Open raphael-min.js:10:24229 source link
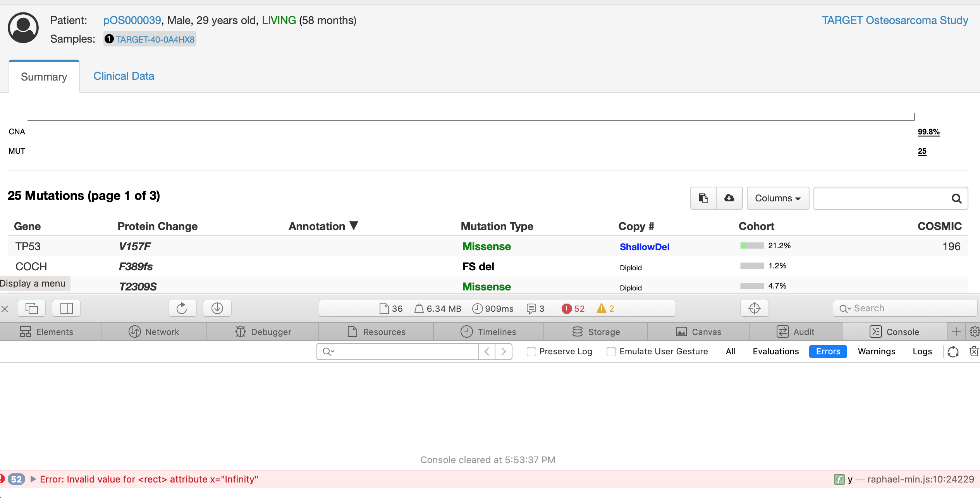The image size is (980, 498). (920, 479)
